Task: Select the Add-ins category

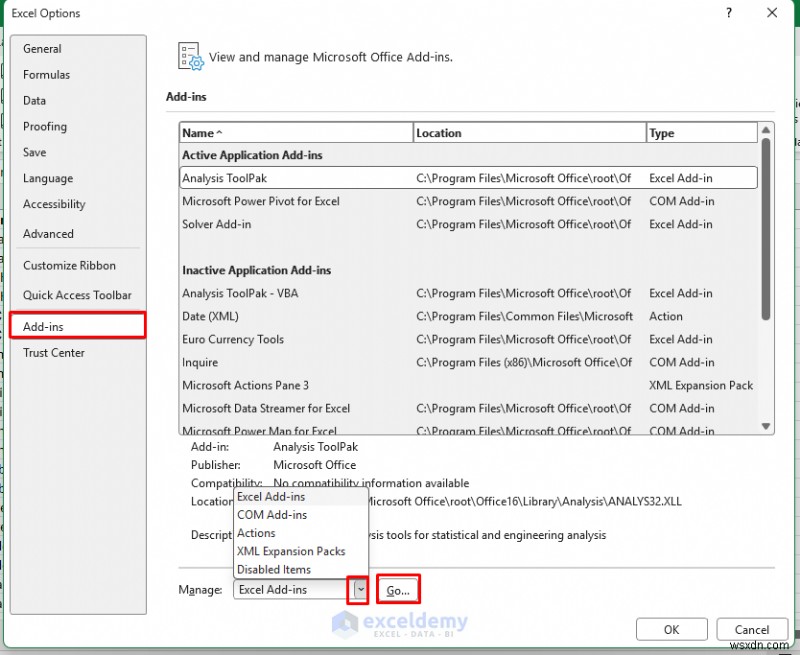Action: point(78,325)
